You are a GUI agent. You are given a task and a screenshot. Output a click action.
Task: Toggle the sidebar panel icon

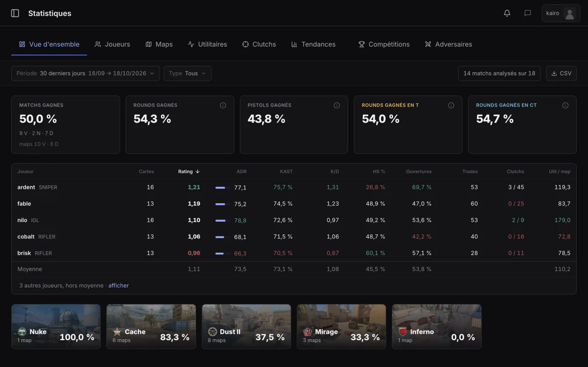tap(15, 13)
